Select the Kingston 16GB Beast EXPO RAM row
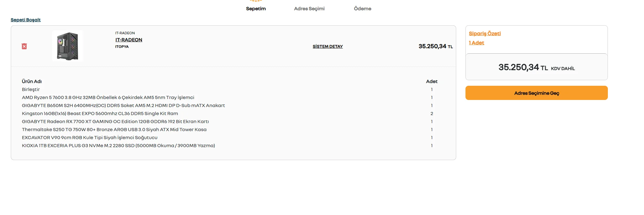The width and height of the screenshot is (644, 215). pyautogui.click(x=100, y=114)
